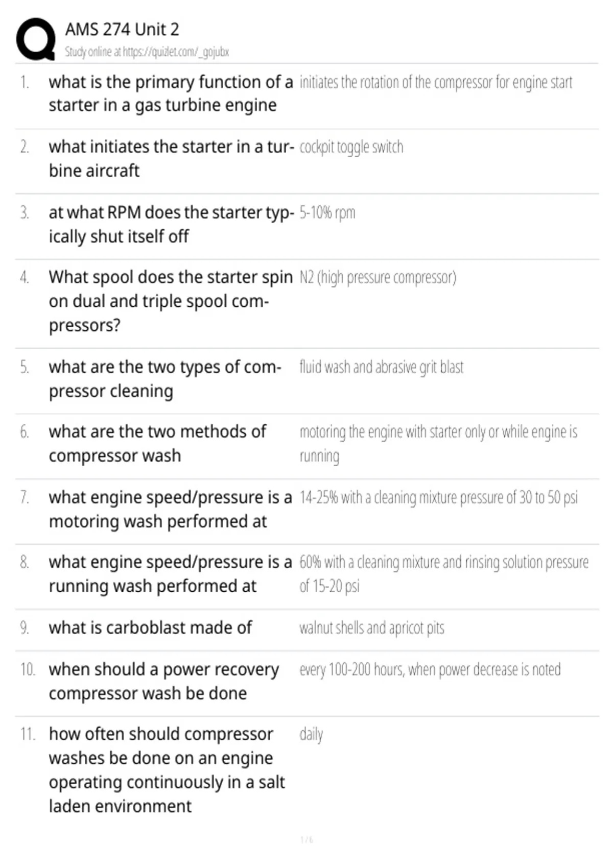Viewport: 613px width, 868px height.
Task: Click the 5-10% rpm answer
Action: (x=327, y=212)
